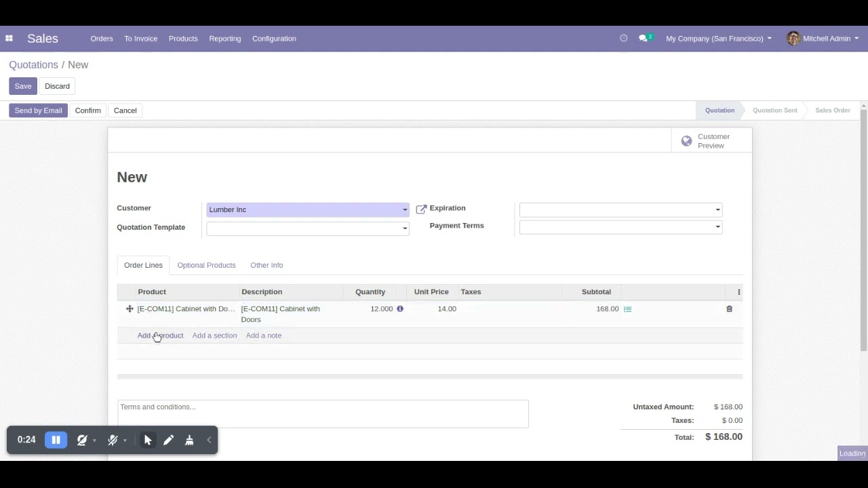868x488 pixels.
Task: Pause the screen recording
Action: (x=56, y=440)
